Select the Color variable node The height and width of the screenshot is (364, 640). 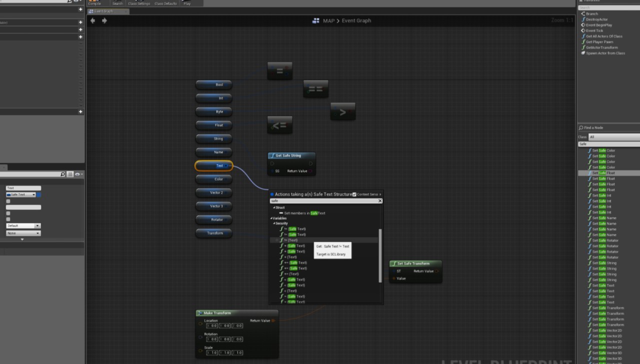(214, 179)
